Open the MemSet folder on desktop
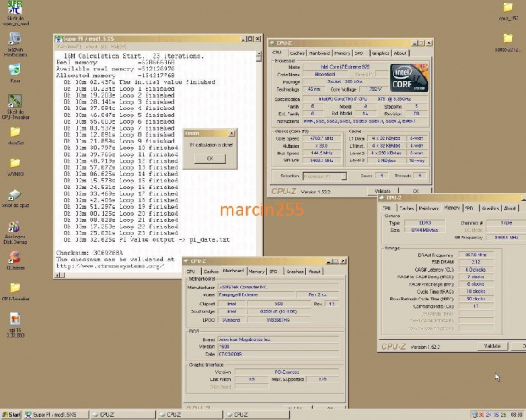This screenshot has width=526, height=420. pos(15,135)
